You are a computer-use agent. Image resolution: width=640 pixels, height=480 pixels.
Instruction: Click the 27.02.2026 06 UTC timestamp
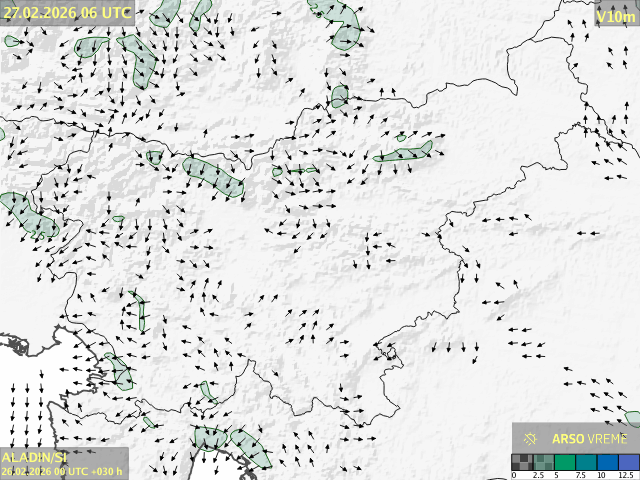point(67,13)
